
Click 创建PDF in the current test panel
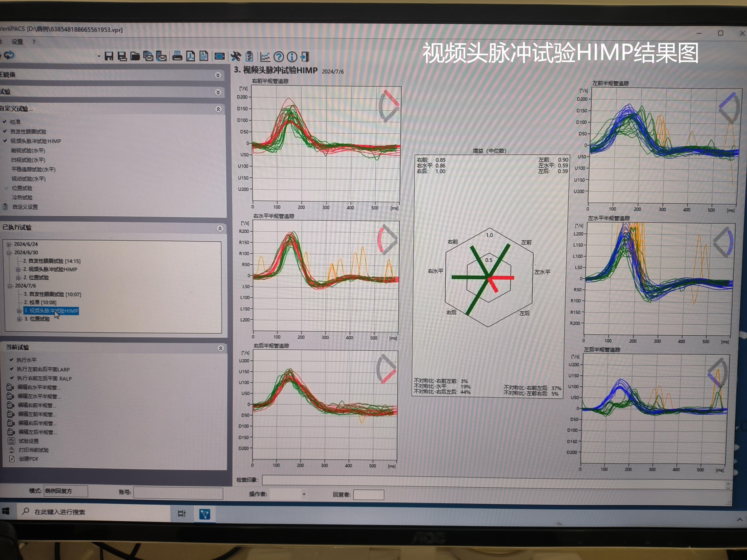28,459
